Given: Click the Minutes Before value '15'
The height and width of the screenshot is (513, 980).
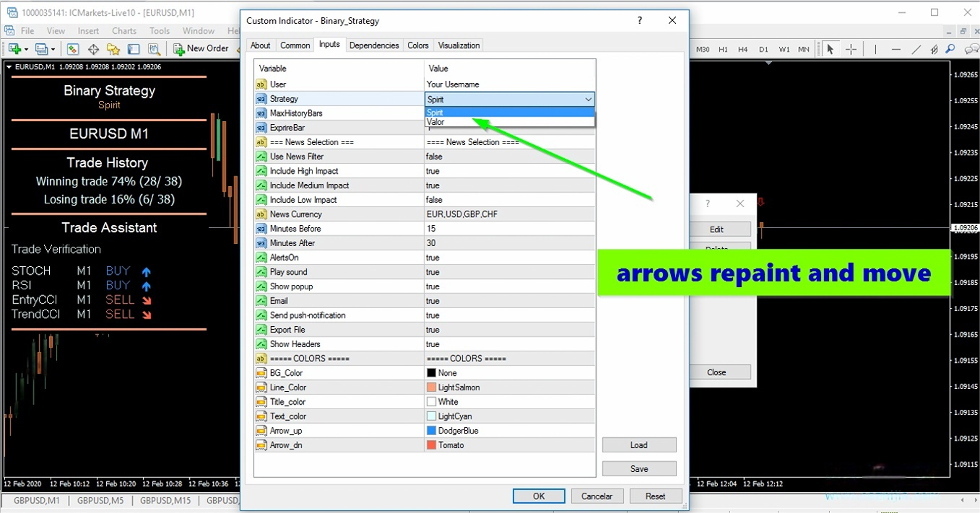Looking at the screenshot, I should point(431,229).
